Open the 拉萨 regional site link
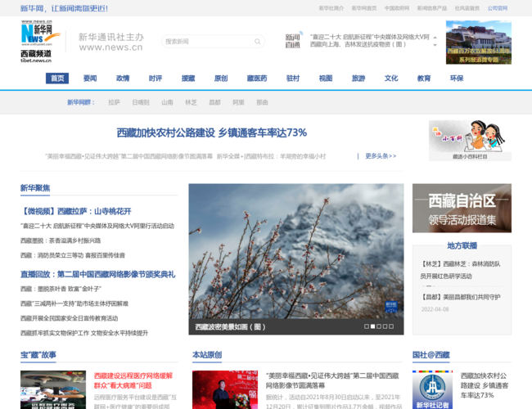The image size is (532, 409). click(114, 102)
